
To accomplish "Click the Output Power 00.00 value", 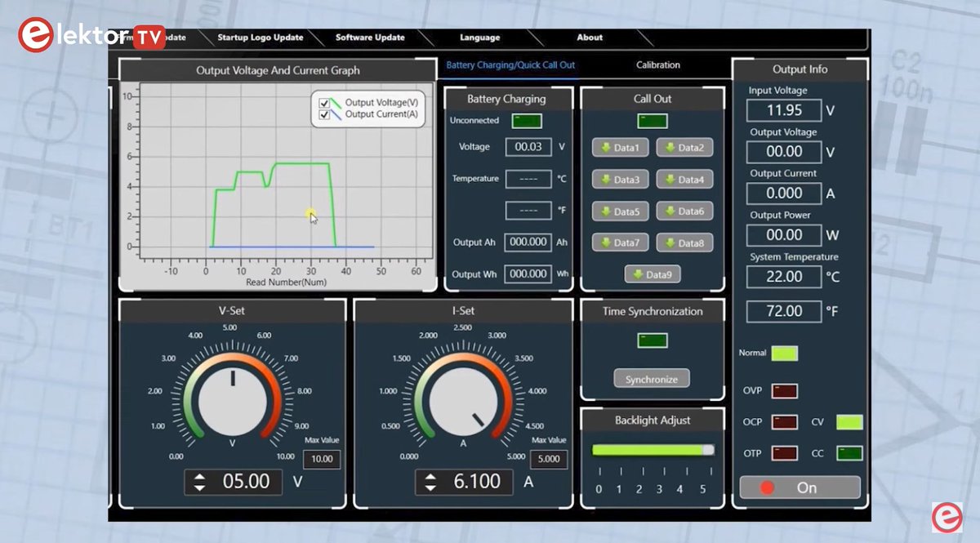I will coord(784,235).
